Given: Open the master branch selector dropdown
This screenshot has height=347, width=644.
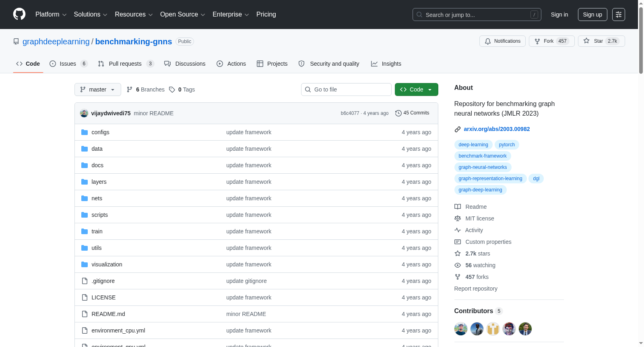Looking at the screenshot, I should point(98,89).
